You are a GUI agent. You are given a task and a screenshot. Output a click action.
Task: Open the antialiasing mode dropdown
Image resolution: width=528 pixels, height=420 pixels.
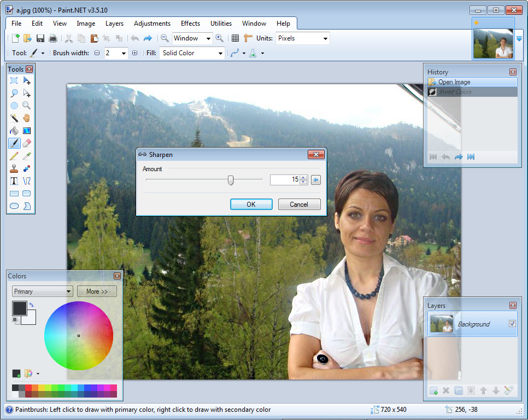point(244,53)
